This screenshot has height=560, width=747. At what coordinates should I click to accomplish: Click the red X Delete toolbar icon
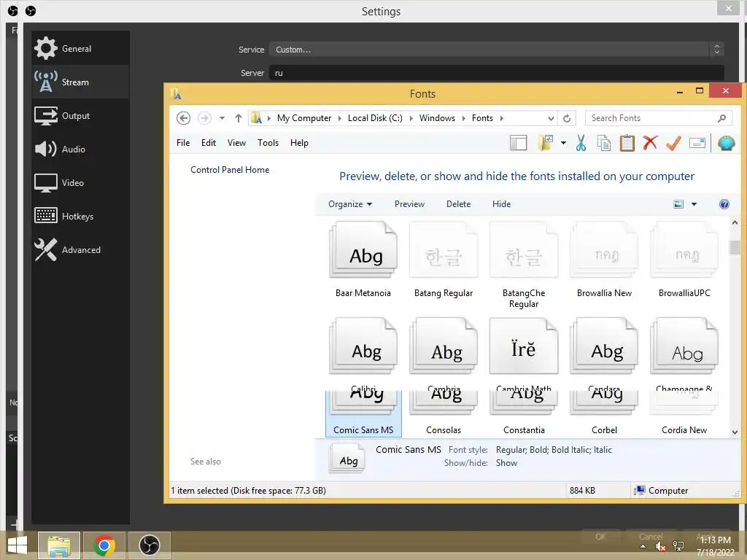point(650,143)
